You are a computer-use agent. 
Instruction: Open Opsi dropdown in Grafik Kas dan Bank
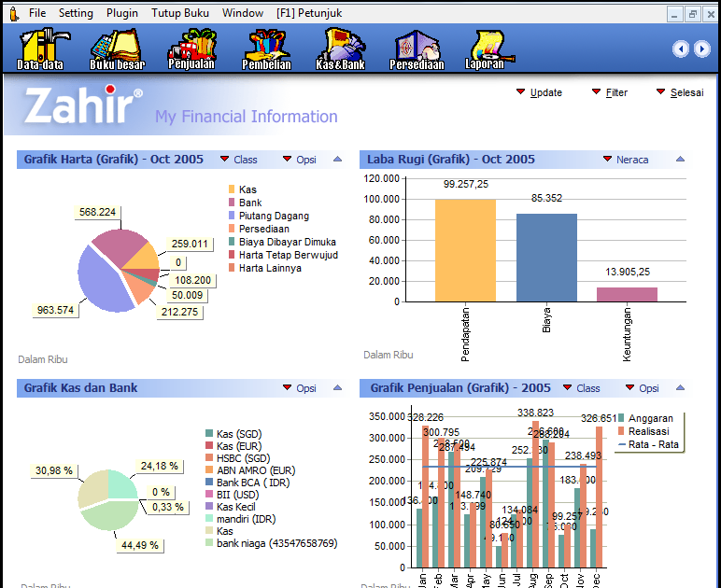tap(300, 388)
